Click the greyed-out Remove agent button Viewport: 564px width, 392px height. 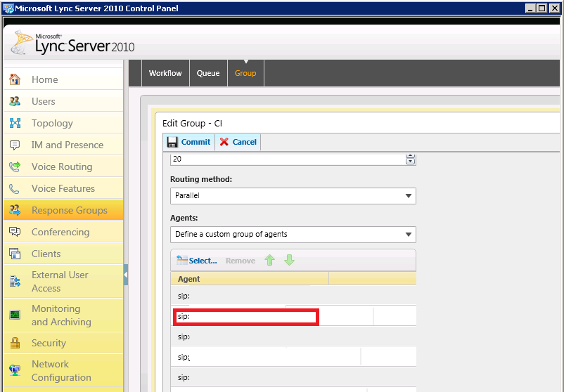pyautogui.click(x=241, y=261)
